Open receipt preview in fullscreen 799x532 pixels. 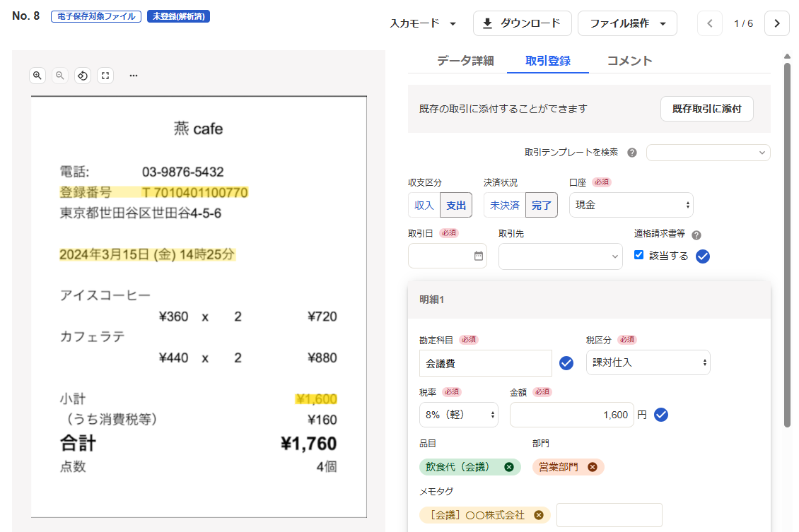105,76
